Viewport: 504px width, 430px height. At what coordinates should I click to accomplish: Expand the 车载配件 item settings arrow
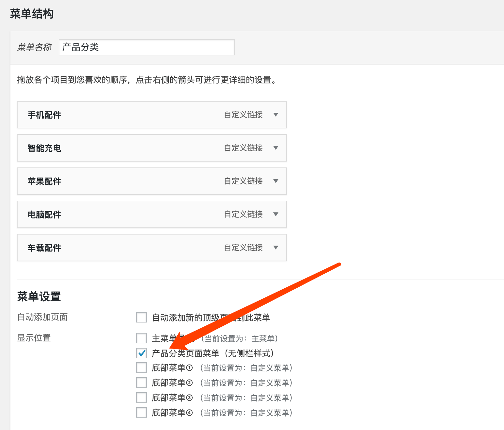[276, 248]
